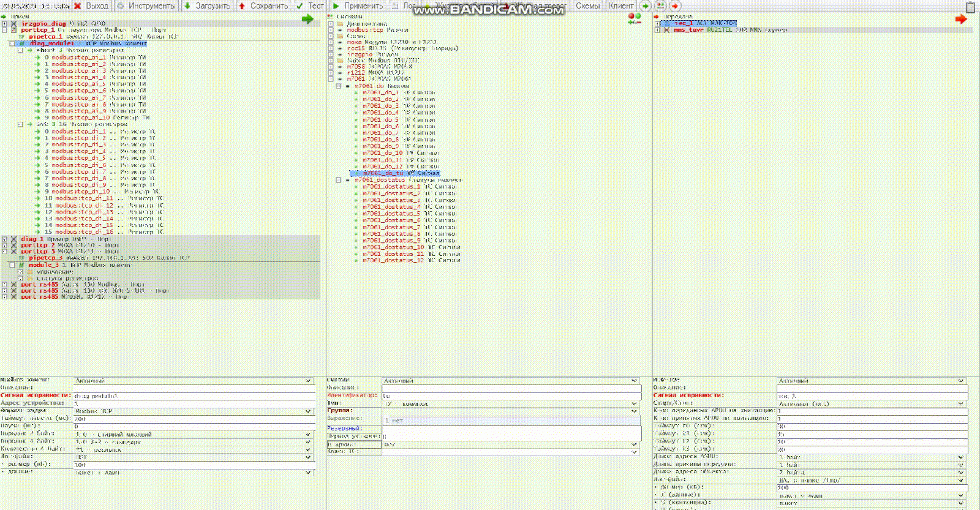Expand the diag_1 tree node

pos(4,239)
